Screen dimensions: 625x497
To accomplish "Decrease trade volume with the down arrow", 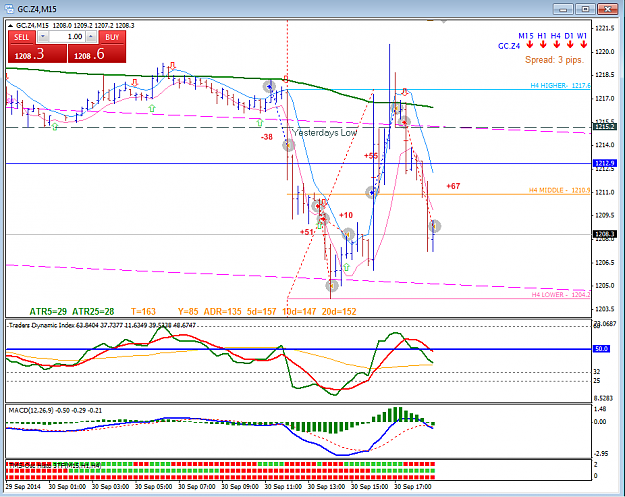I will click(43, 37).
